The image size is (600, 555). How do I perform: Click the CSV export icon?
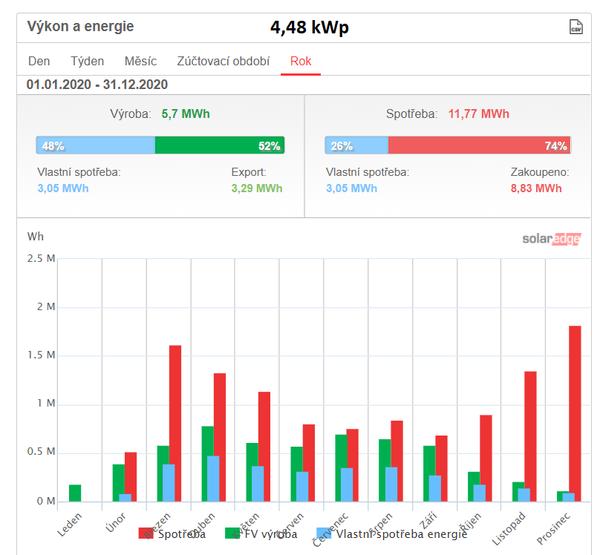pos(574,27)
